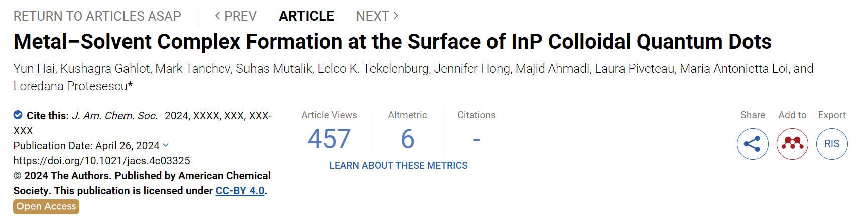The width and height of the screenshot is (868, 218).
Task: Open Learn About These Metrics
Action: 398,166
